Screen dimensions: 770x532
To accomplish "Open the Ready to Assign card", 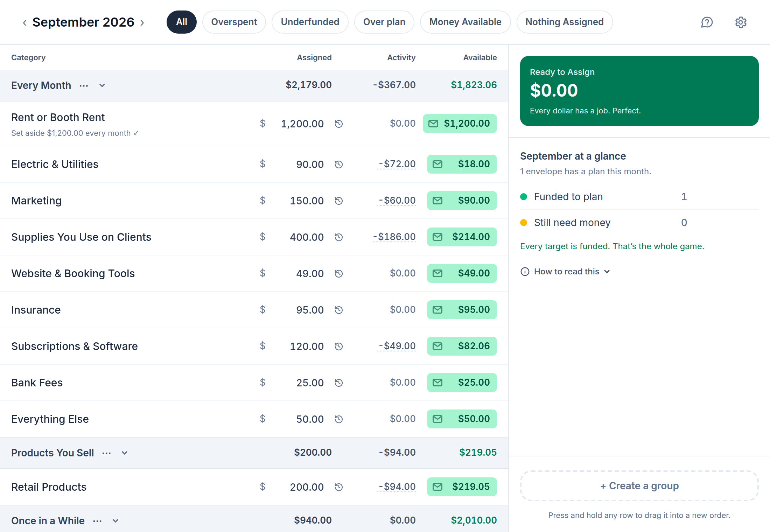I will [639, 91].
